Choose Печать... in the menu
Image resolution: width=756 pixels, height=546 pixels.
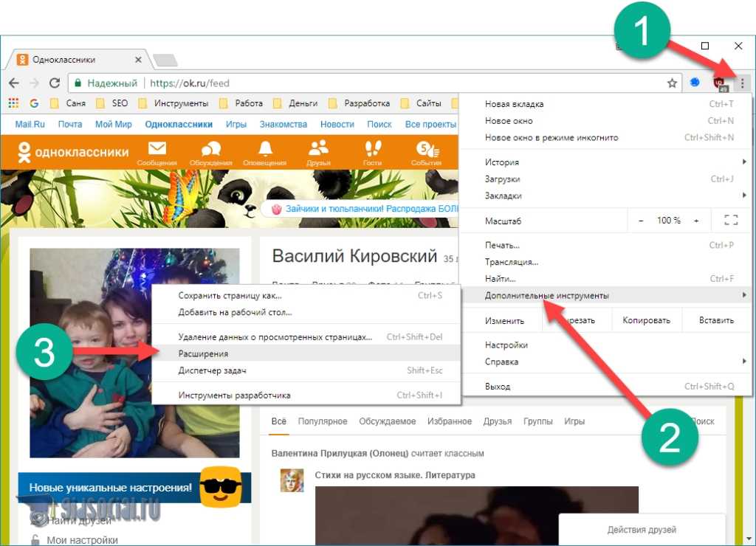[605, 245]
